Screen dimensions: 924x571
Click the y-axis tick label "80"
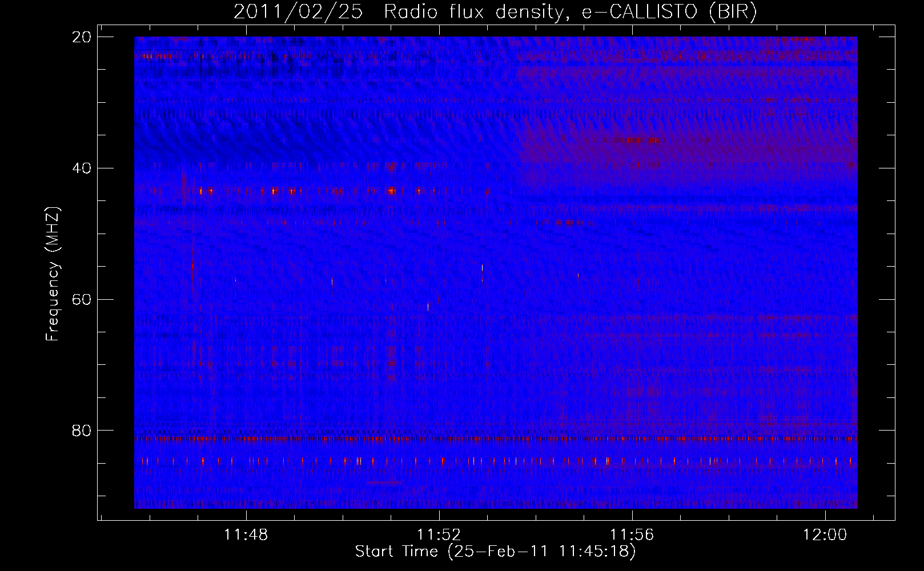pyautogui.click(x=82, y=430)
